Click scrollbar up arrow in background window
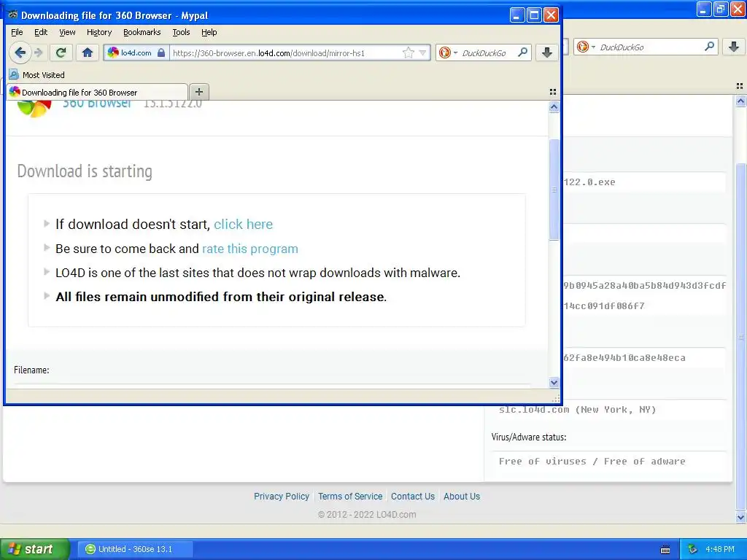The image size is (747, 560). click(x=740, y=101)
